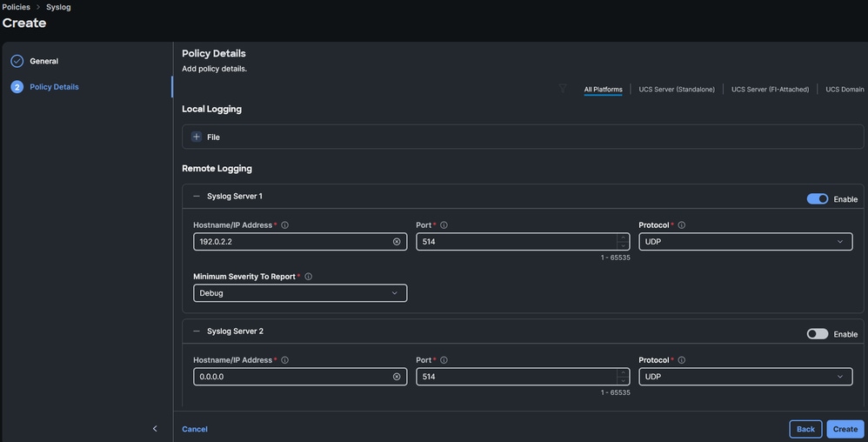The image size is (868, 442).
Task: Select the UCS Server (Standalone) tab
Action: tap(677, 89)
